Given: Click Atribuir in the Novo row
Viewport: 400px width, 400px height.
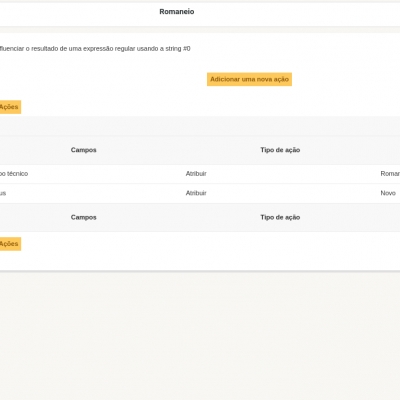Looking at the screenshot, I should [196, 193].
